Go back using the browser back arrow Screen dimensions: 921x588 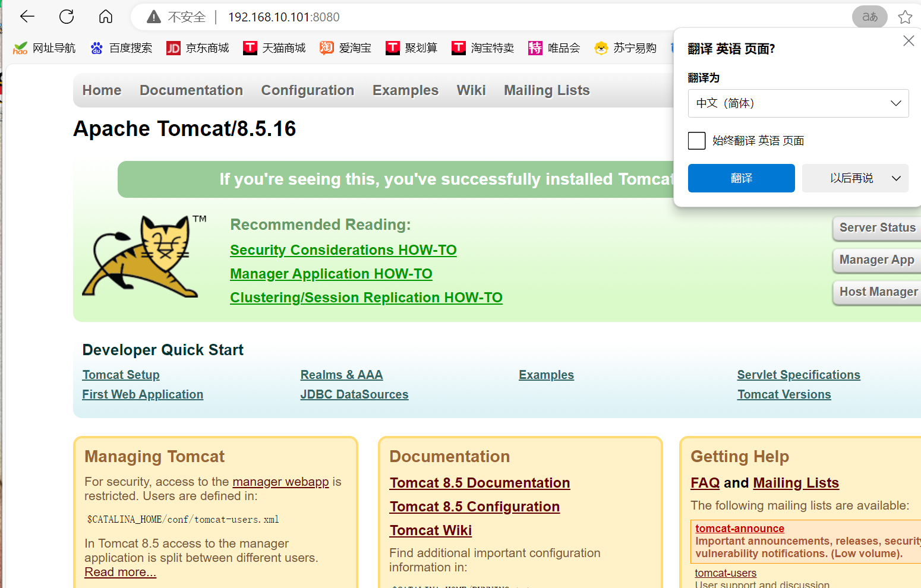tap(27, 17)
